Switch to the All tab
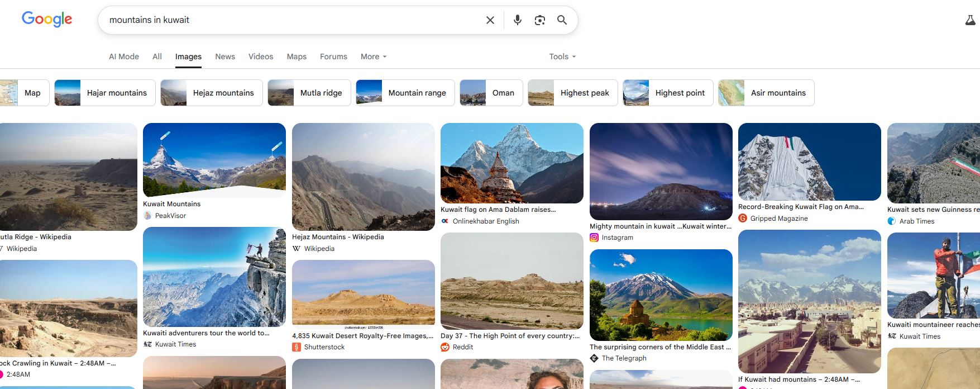This screenshot has height=389, width=980. [157, 56]
